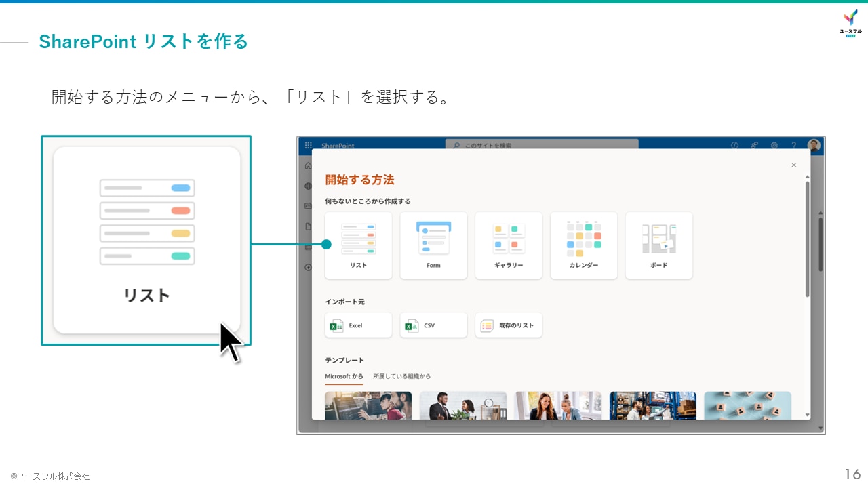This screenshot has width=868, height=488.
Task: Open the SharePoint app launcher waffle icon
Action: coord(308,145)
